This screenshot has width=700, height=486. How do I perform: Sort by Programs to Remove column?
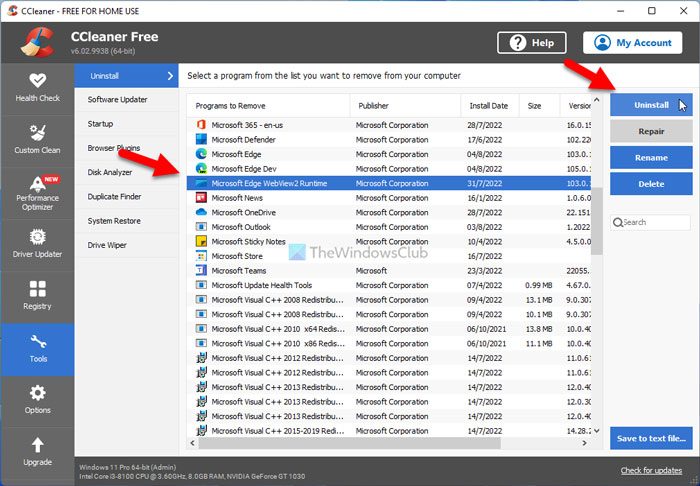[268, 106]
